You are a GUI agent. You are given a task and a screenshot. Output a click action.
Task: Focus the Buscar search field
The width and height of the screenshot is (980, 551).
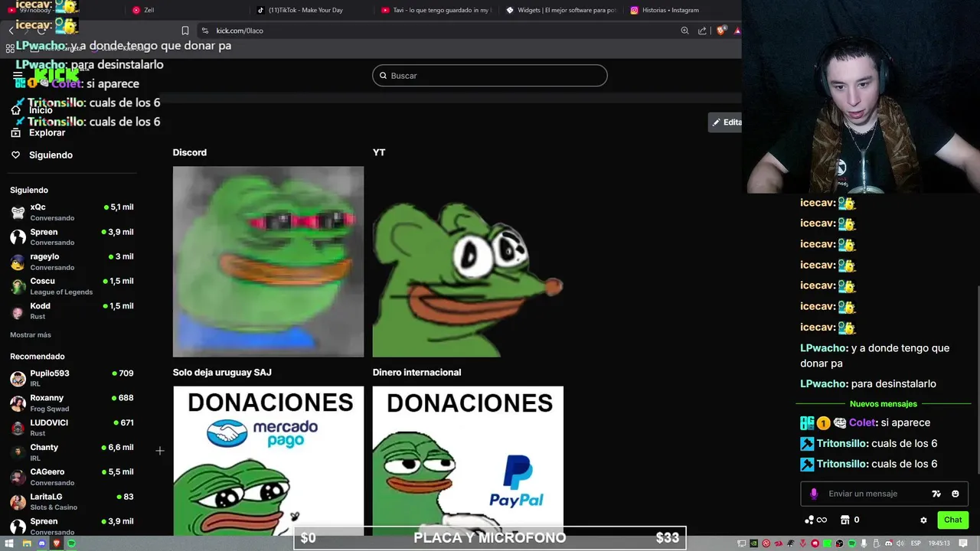[x=490, y=76]
